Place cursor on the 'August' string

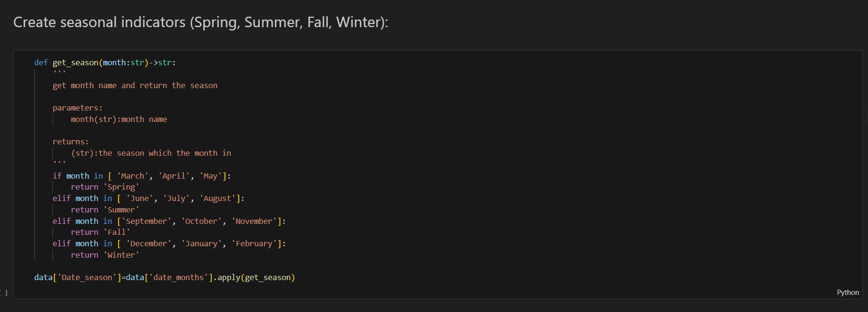click(217, 199)
